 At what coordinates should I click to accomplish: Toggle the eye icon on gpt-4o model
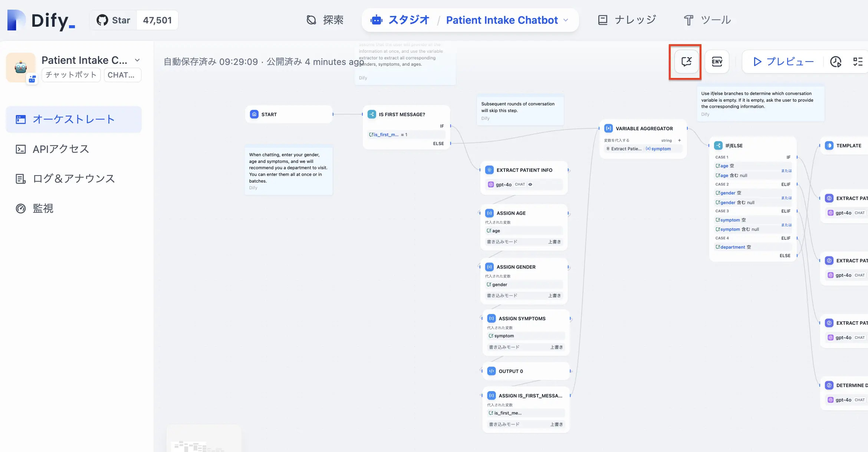click(x=530, y=184)
